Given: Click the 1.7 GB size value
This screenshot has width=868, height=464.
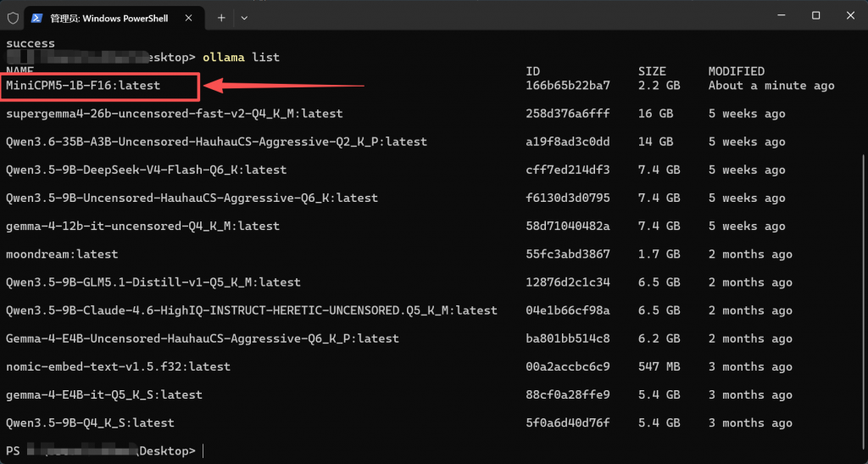Looking at the screenshot, I should (x=659, y=254).
